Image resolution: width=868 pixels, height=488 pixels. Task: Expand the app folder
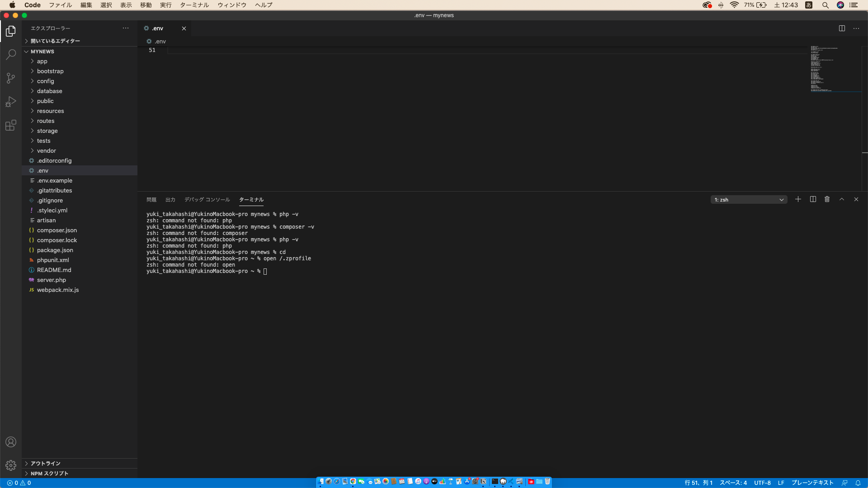pos(80,61)
